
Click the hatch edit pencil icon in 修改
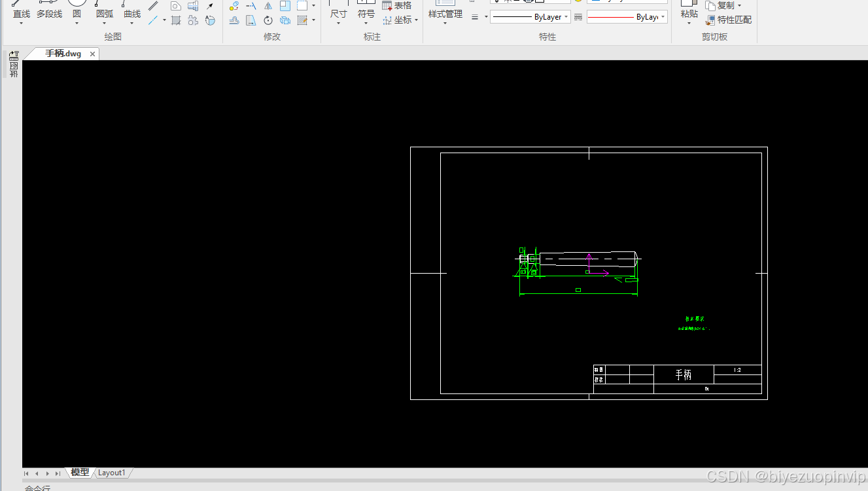[302, 20]
